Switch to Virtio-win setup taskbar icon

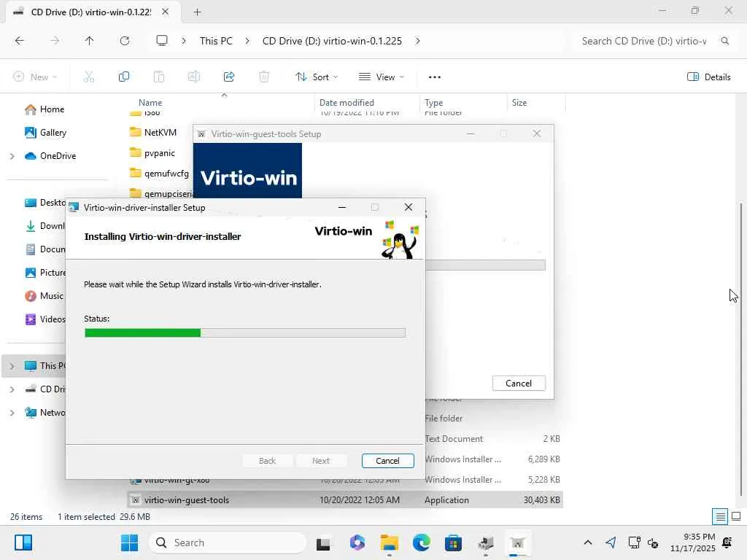pos(517,542)
